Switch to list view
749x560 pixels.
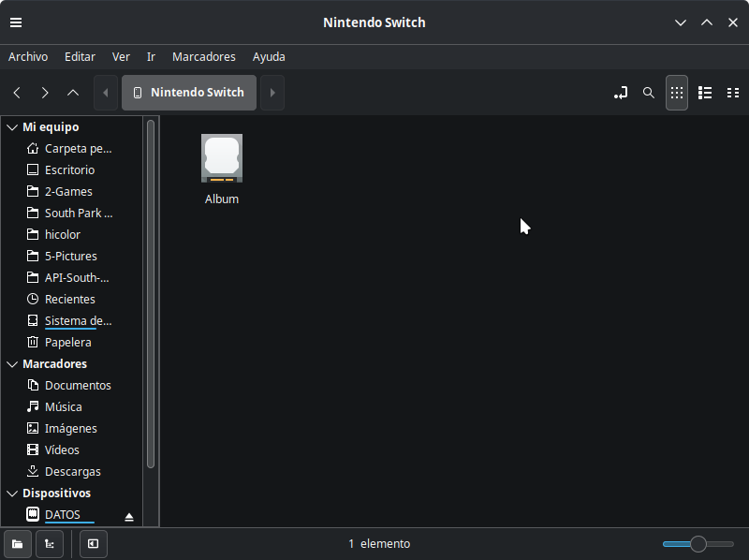(x=705, y=93)
